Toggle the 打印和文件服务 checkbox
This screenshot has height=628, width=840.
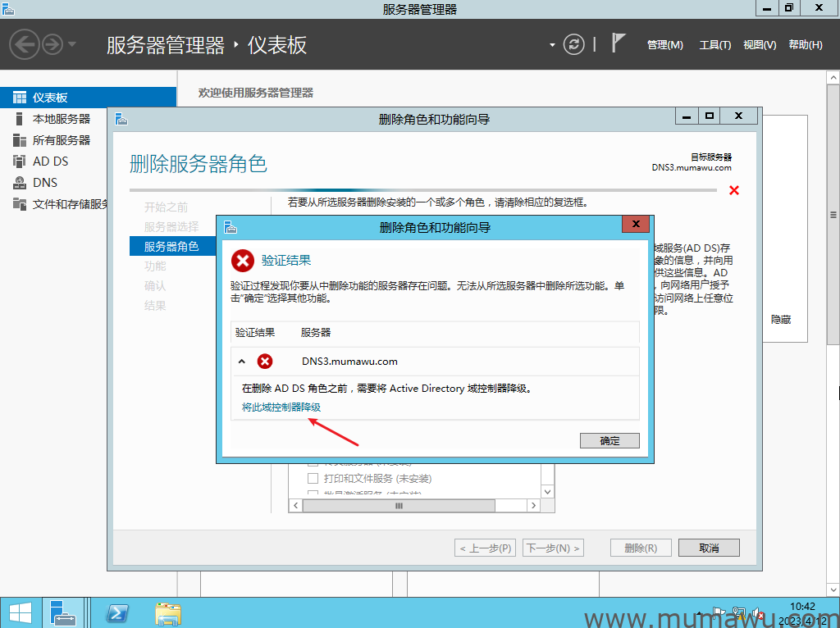pyautogui.click(x=313, y=478)
